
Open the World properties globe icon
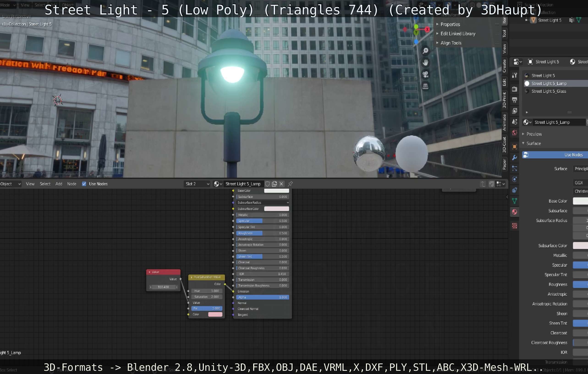[514, 133]
